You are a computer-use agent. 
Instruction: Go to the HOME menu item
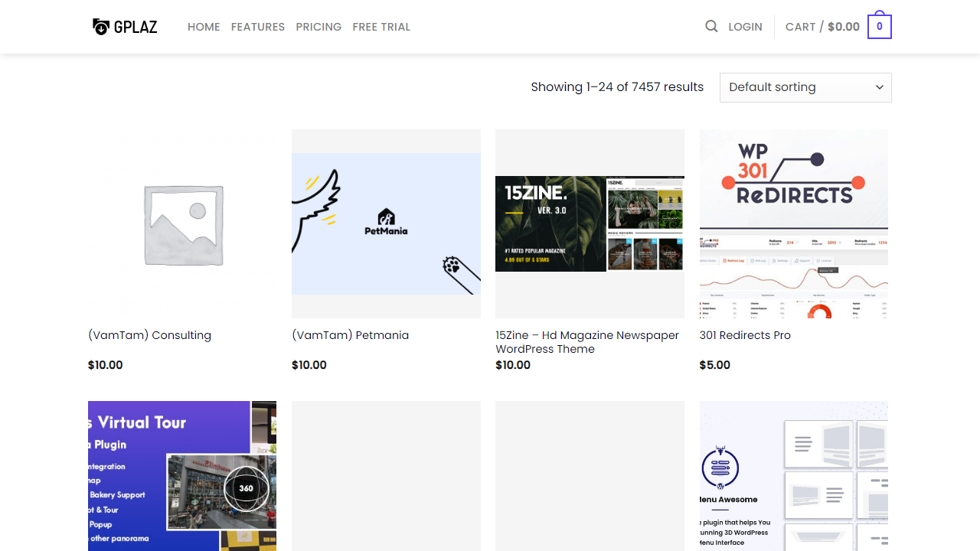[x=204, y=27]
